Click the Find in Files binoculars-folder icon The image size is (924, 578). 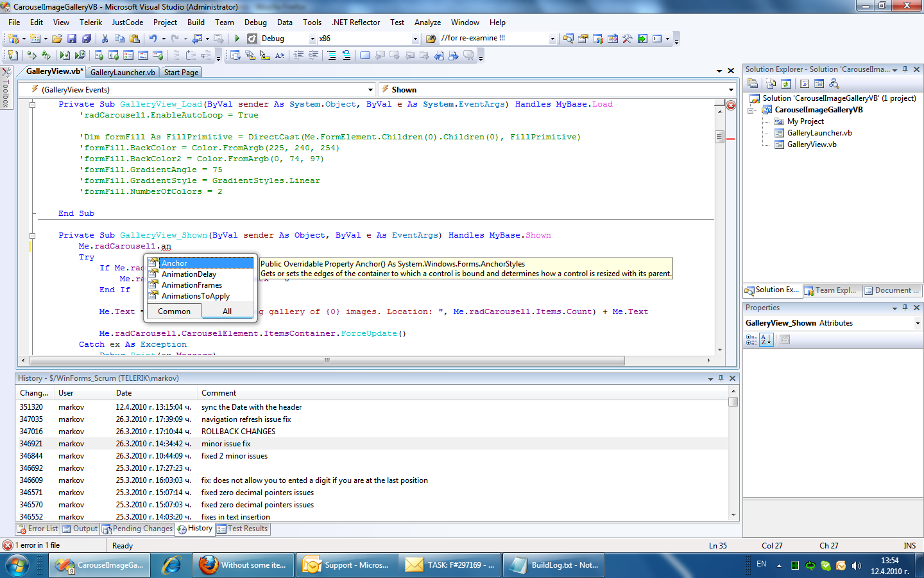coord(431,39)
